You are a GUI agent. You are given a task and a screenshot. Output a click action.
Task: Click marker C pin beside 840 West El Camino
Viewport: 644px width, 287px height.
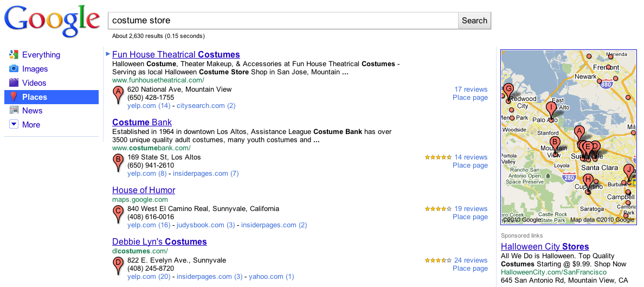[x=118, y=214]
